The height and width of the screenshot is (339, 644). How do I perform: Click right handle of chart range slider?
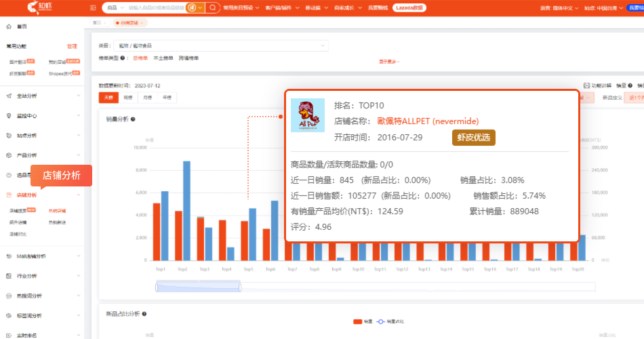(x=240, y=287)
